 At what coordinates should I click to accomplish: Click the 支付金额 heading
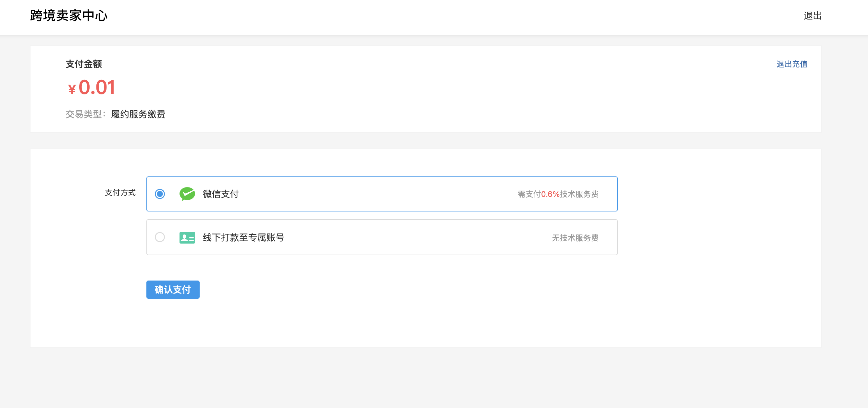tap(83, 64)
